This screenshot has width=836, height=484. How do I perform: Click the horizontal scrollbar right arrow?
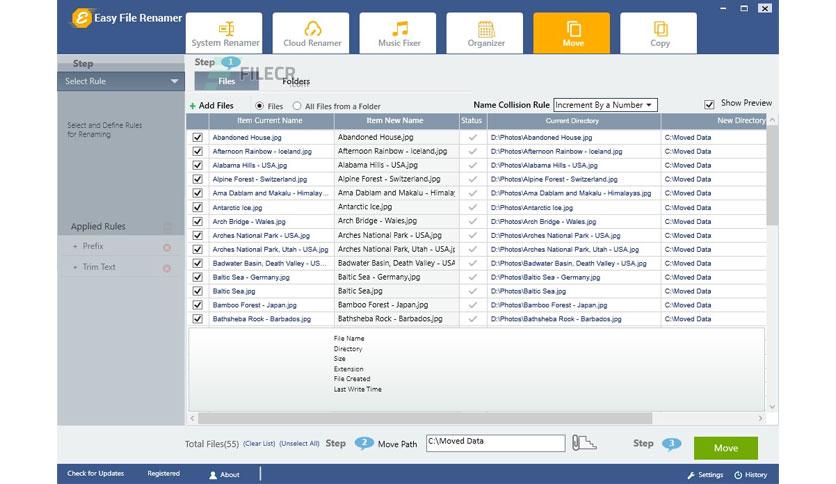coord(760,418)
